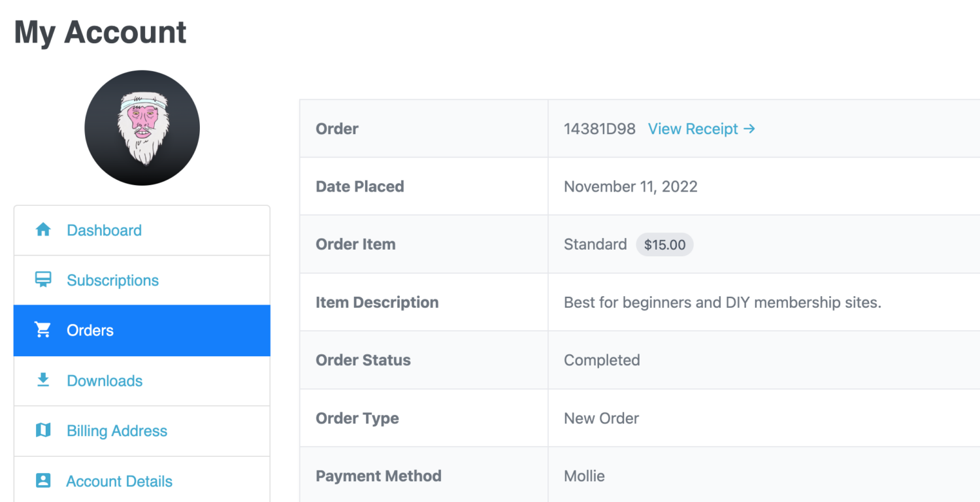Click order number 14381D98
Image resolution: width=980 pixels, height=502 pixels.
599,129
